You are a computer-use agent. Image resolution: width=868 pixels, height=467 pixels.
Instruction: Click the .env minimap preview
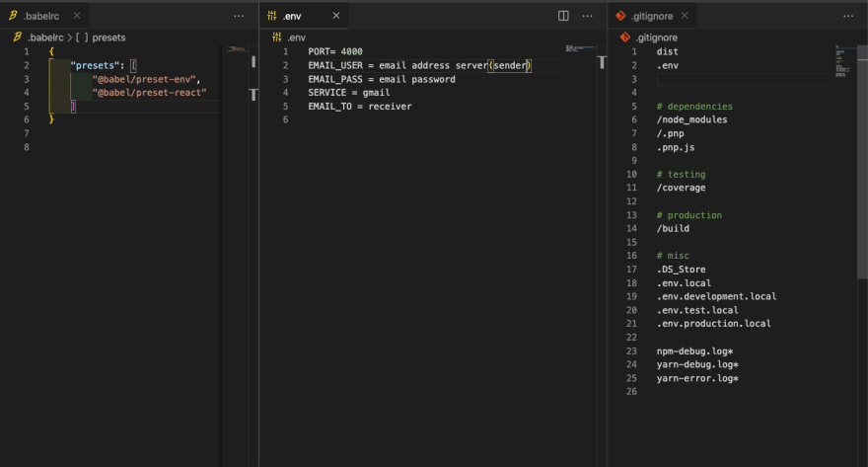581,48
